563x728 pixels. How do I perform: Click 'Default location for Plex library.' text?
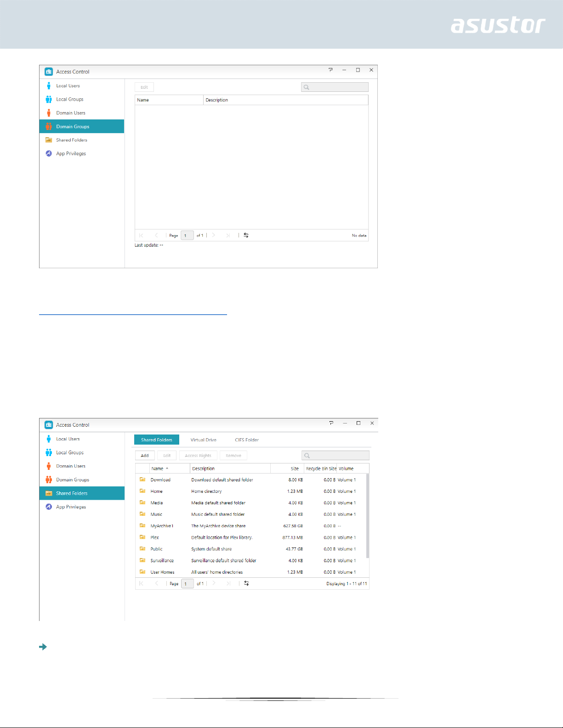click(x=222, y=537)
